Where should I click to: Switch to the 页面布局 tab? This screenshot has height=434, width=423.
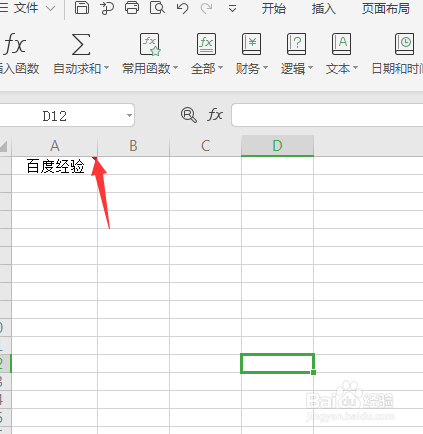click(386, 8)
